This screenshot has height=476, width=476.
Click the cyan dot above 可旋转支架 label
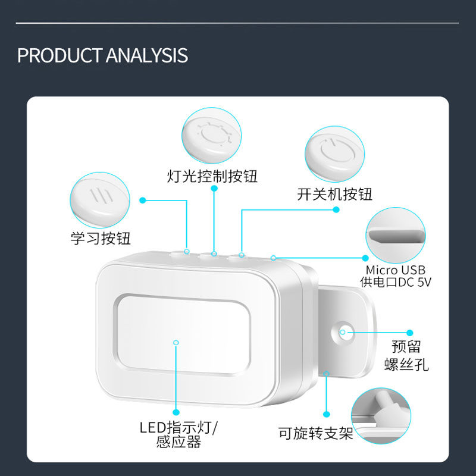pos(326,414)
